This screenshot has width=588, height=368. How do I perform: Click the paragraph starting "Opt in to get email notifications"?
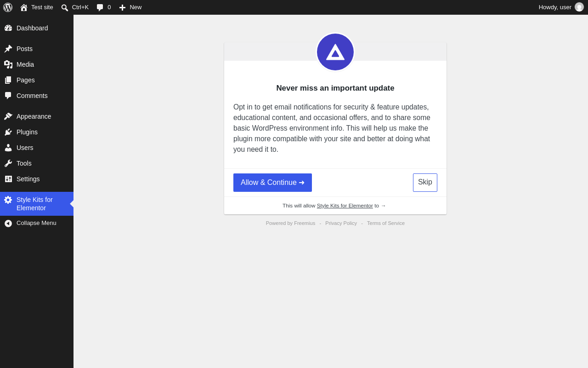[x=335, y=128]
